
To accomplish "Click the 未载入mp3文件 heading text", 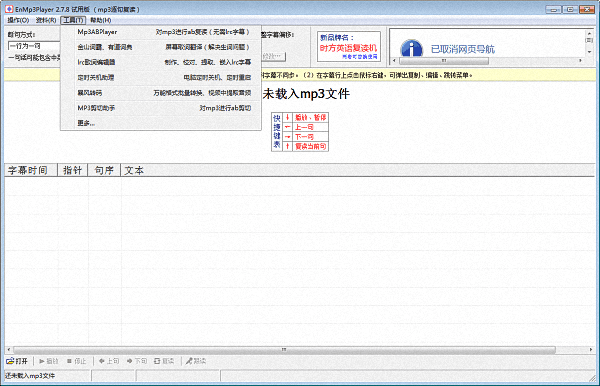I will click(306, 94).
